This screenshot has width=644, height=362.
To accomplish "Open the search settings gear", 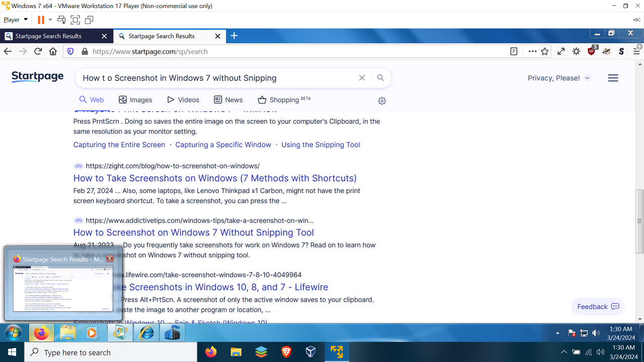I will point(382,101).
